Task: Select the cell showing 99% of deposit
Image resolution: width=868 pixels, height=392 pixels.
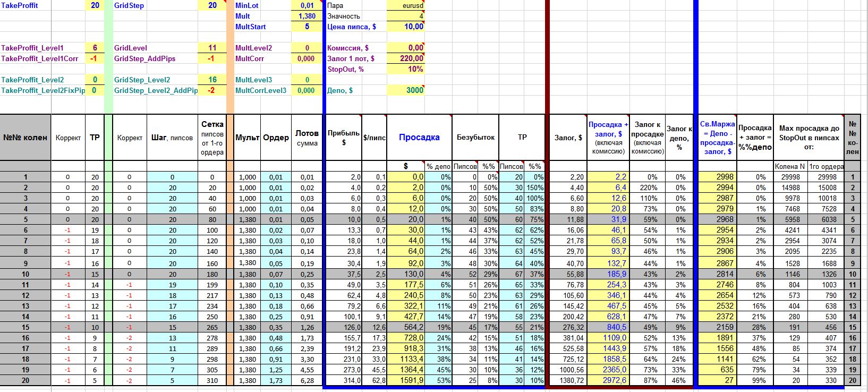Action: tap(755, 380)
